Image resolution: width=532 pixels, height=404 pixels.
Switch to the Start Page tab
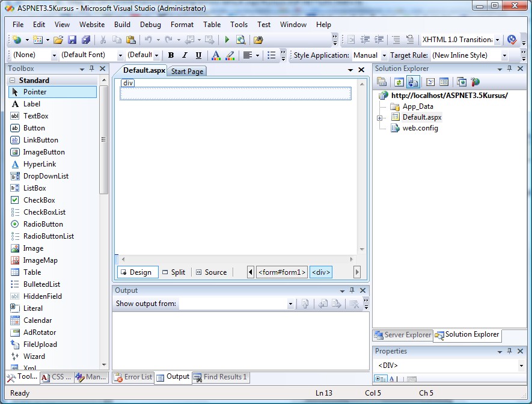point(187,71)
